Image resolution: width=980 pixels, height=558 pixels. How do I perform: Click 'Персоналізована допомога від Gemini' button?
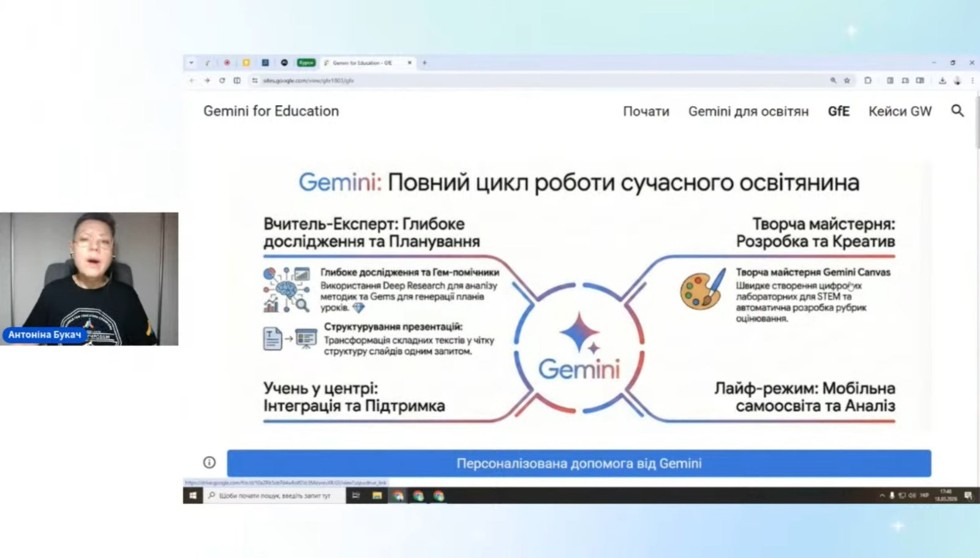coord(579,463)
